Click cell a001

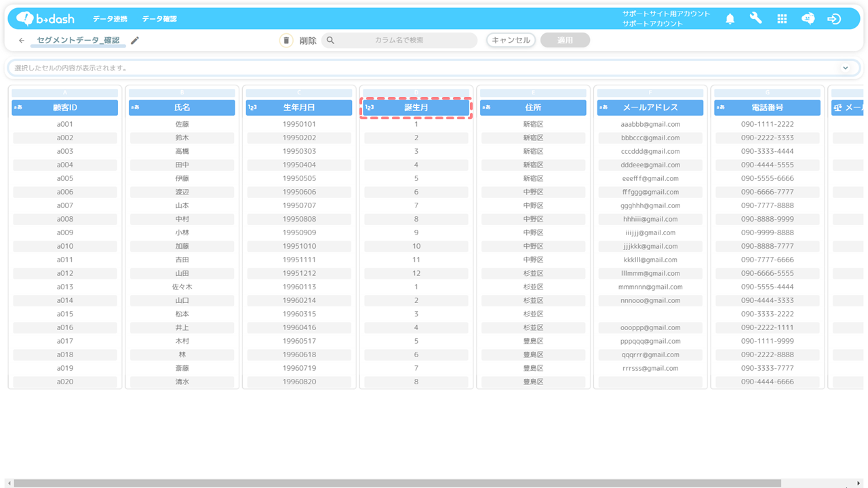pos(65,124)
